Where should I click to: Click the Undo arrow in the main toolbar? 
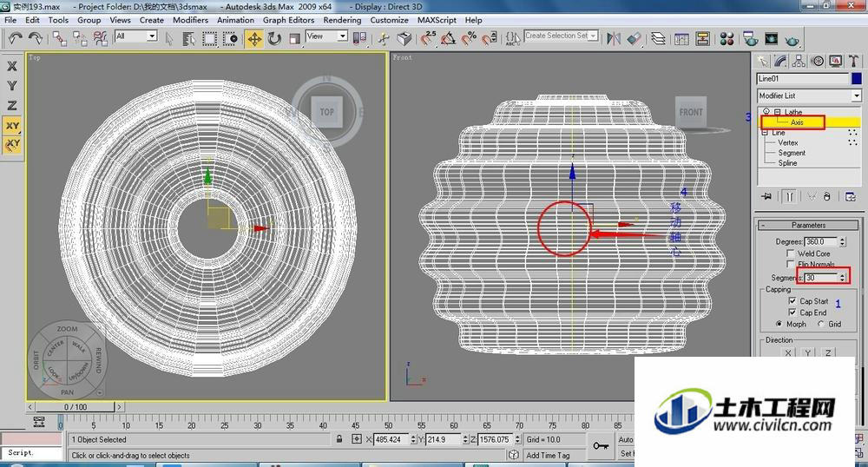coord(15,37)
